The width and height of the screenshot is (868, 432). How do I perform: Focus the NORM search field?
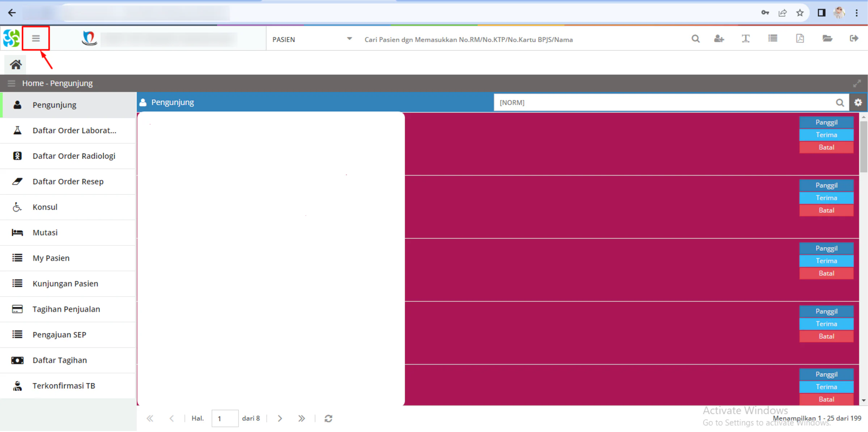[x=665, y=103]
